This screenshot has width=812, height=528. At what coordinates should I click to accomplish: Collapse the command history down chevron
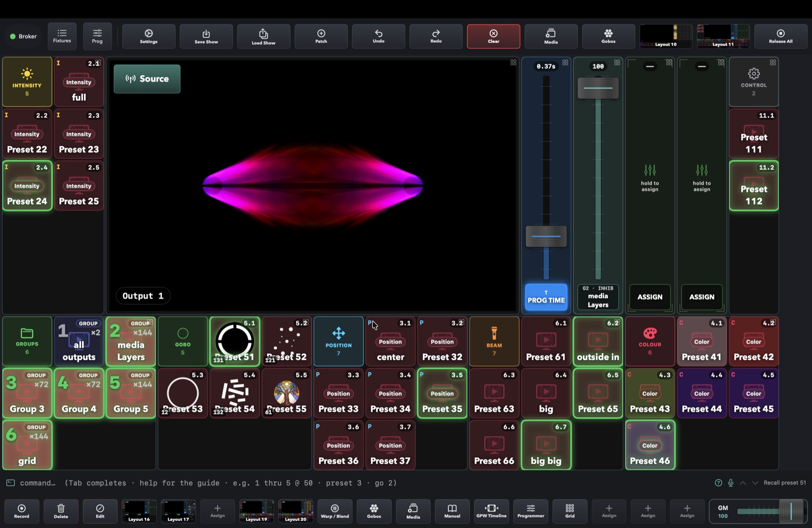click(x=755, y=483)
